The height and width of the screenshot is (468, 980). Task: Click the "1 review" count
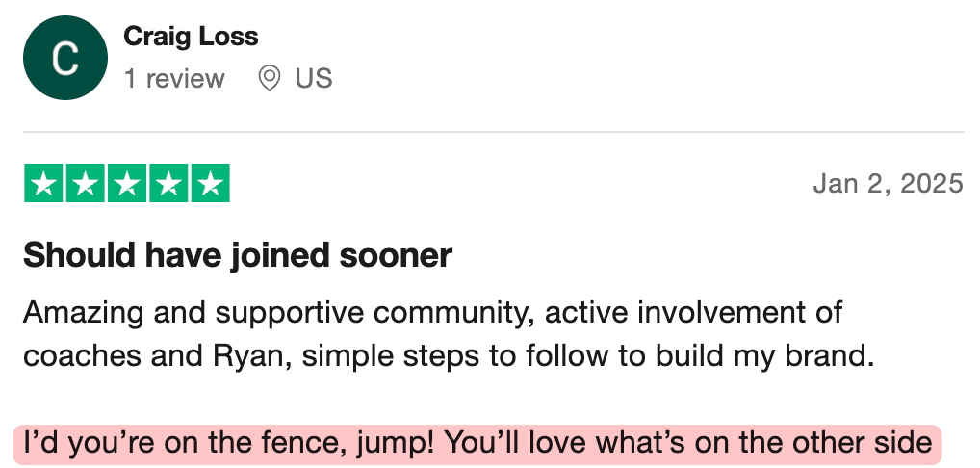(x=173, y=78)
